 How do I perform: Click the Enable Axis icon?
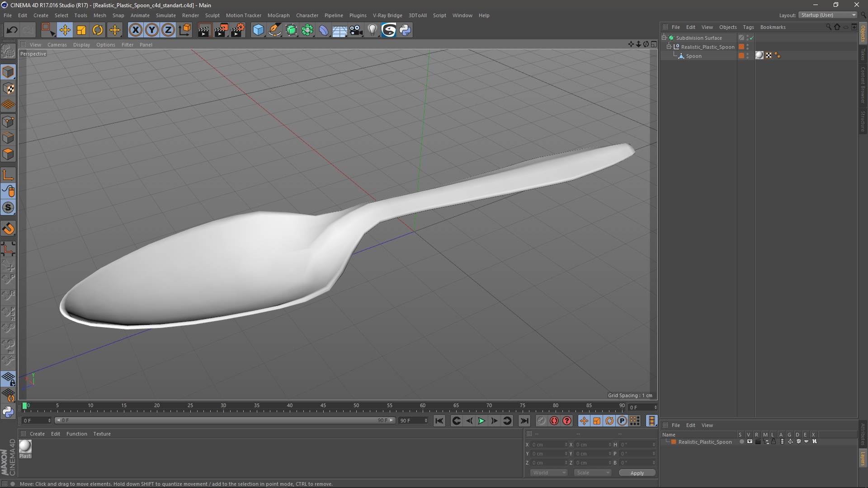(x=8, y=175)
